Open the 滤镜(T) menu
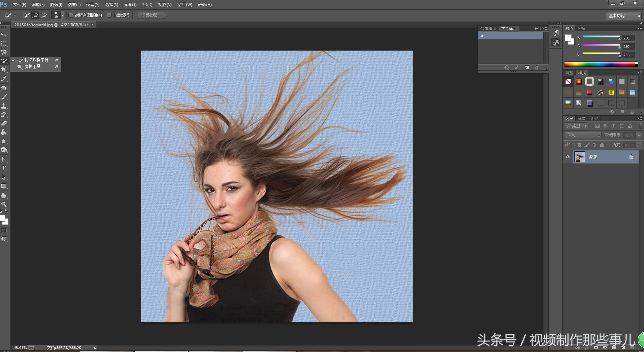The image size is (644, 352). tap(130, 5)
